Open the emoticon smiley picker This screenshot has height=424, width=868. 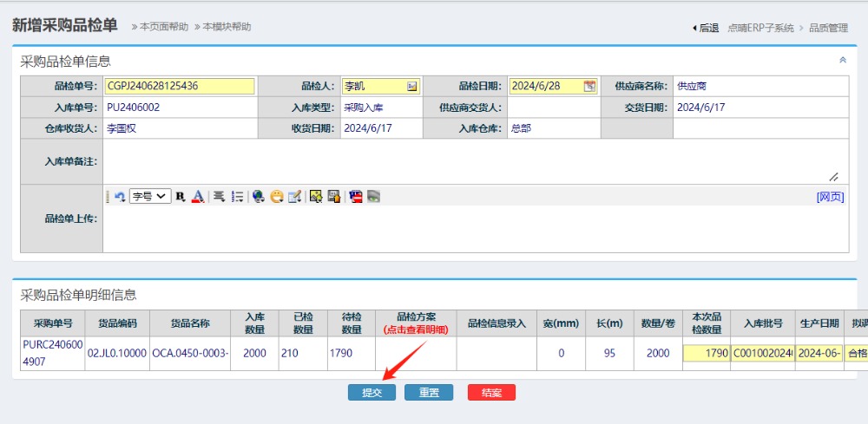click(x=277, y=197)
